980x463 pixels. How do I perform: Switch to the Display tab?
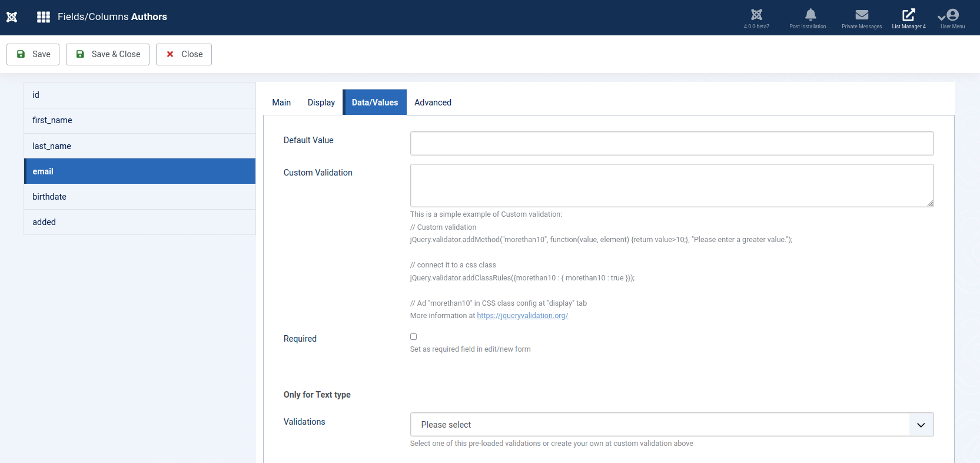pyautogui.click(x=321, y=102)
